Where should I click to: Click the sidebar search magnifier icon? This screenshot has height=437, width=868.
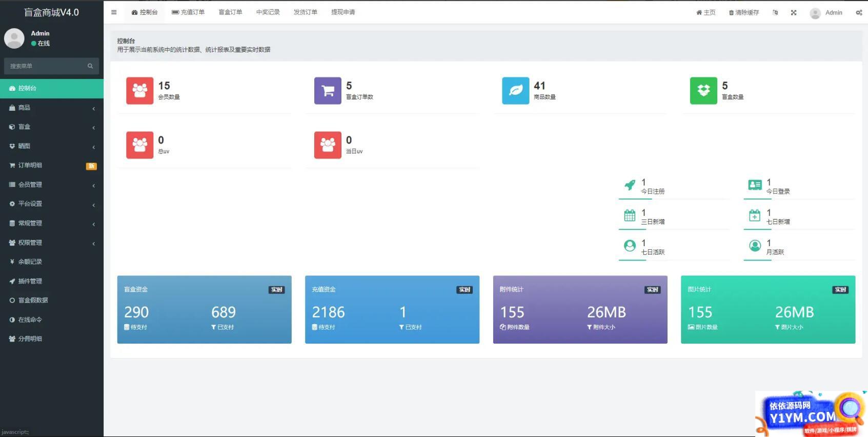click(x=90, y=66)
